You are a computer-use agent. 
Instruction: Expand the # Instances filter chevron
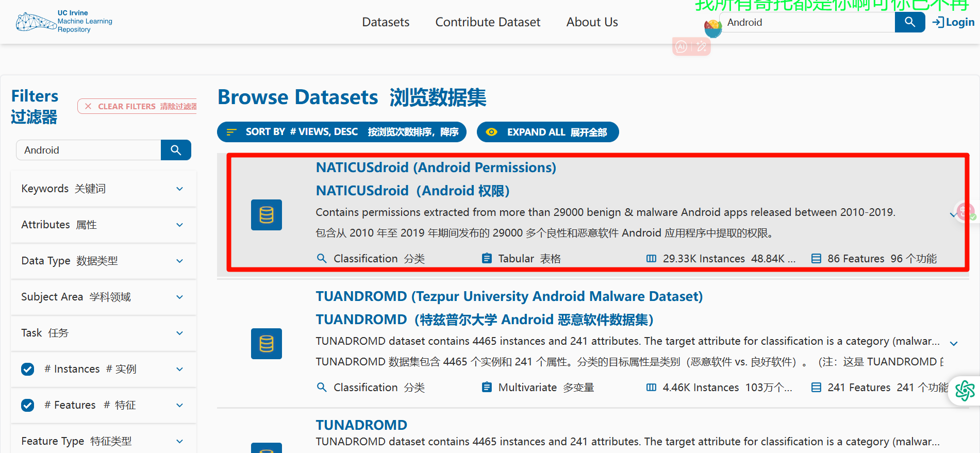pos(180,369)
